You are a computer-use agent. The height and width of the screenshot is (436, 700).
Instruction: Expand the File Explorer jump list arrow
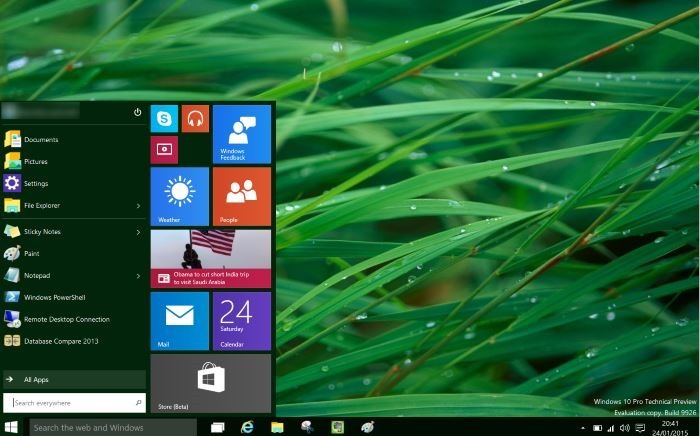click(138, 206)
